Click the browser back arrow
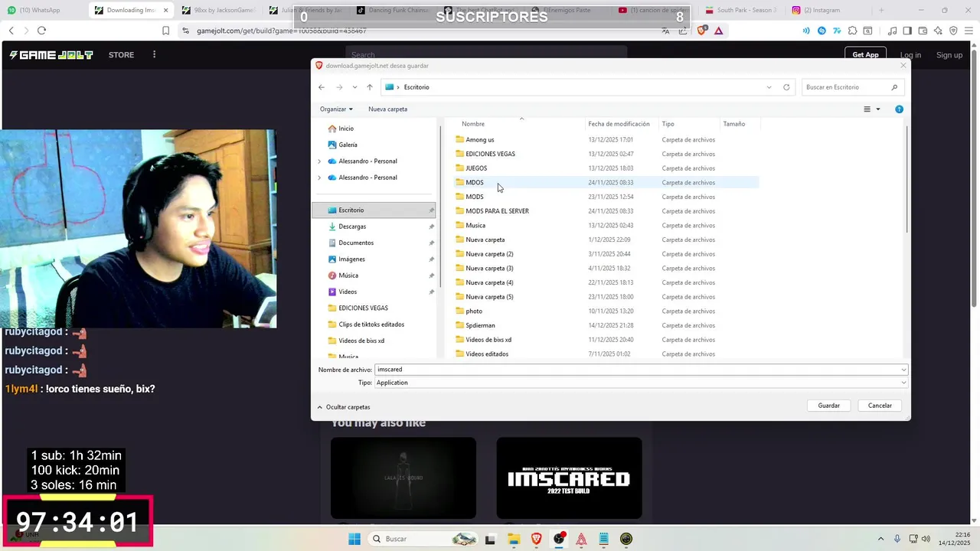The height and width of the screenshot is (551, 980). (x=11, y=31)
